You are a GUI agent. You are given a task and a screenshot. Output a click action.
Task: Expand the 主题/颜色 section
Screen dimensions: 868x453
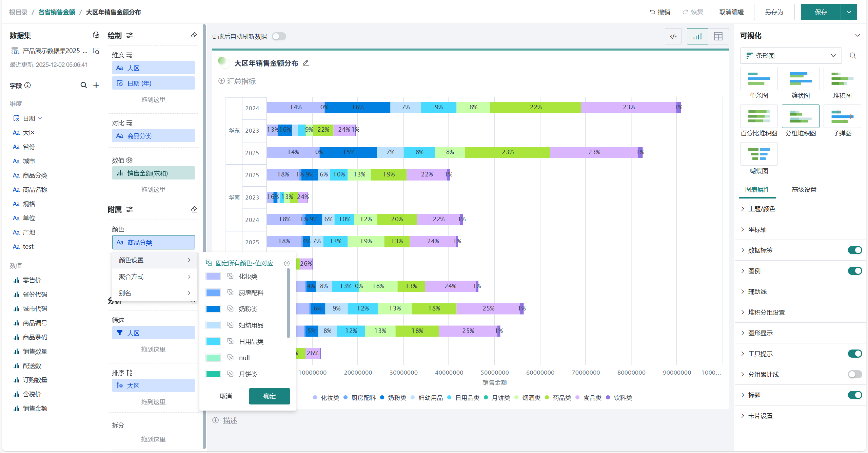pos(762,209)
